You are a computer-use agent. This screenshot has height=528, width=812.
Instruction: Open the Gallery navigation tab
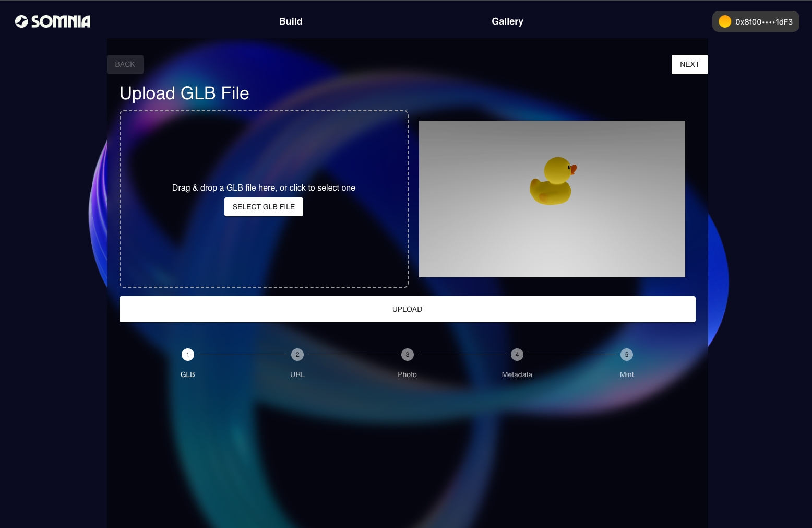pyautogui.click(x=507, y=21)
